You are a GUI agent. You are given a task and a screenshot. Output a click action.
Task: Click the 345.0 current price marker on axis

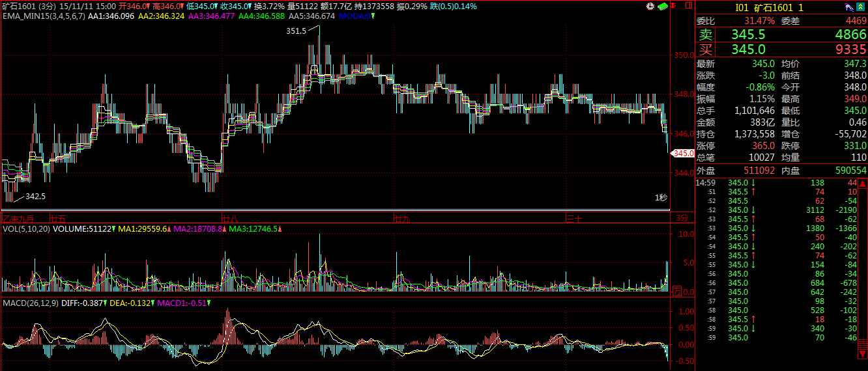[x=683, y=154]
